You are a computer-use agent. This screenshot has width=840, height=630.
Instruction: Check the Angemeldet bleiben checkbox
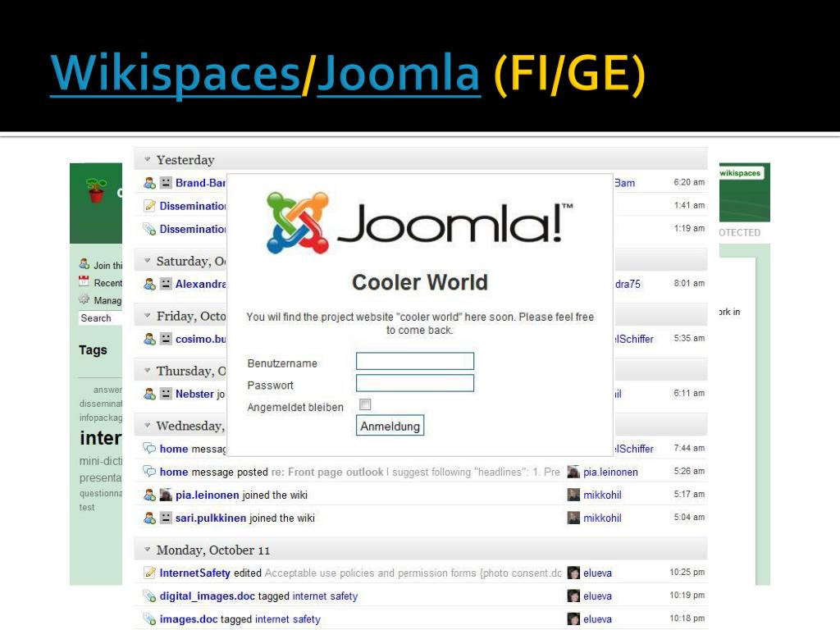pos(365,404)
